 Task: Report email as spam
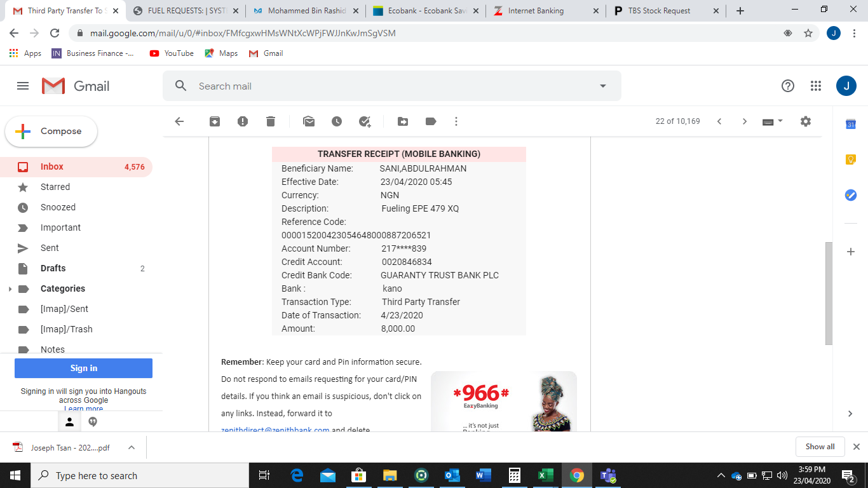coord(243,121)
